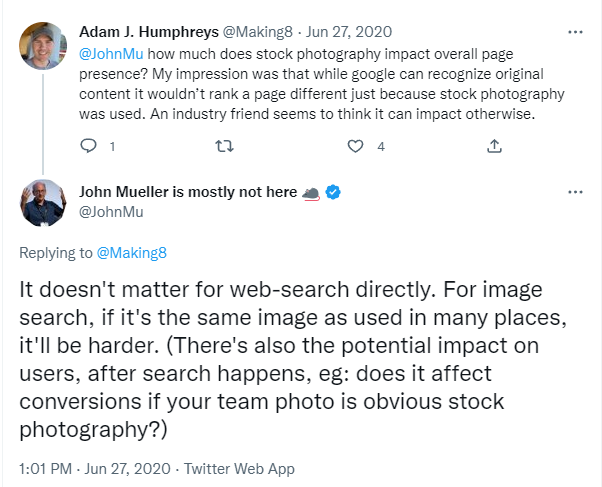The width and height of the screenshot is (602, 487).
Task: Open more options on John Mueller's tweet
Action: coord(575,192)
